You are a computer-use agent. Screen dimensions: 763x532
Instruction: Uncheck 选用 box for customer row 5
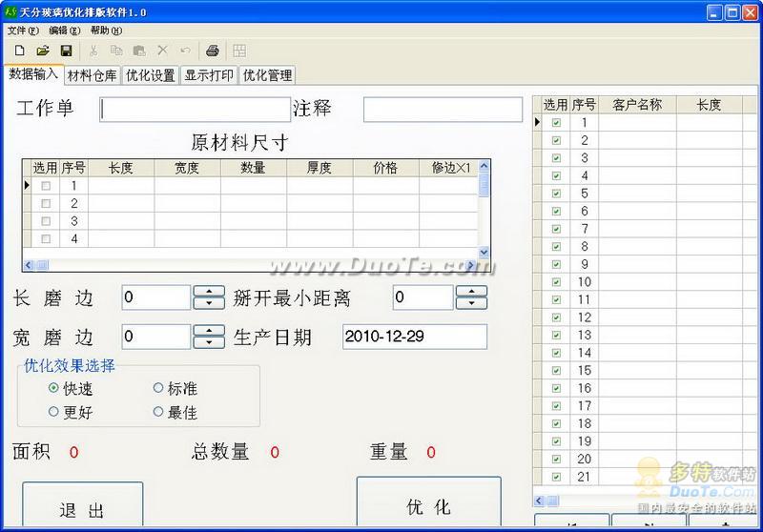click(556, 194)
